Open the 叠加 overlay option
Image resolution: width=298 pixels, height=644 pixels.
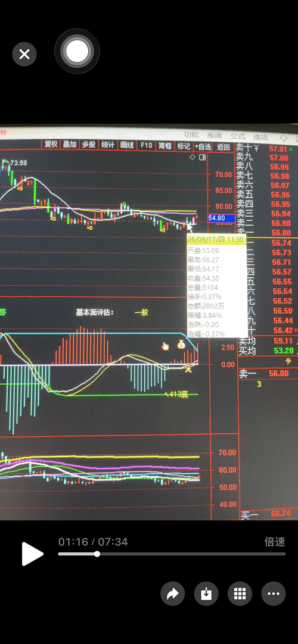(x=70, y=145)
